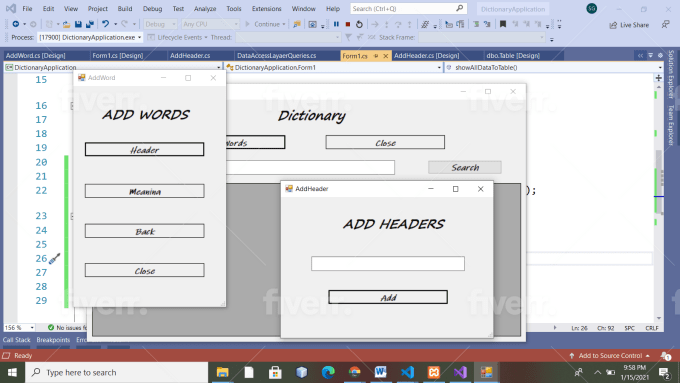Screen dimensions: 680x383
Task: Open Visual Studio Code from taskbar
Action: (x=407, y=372)
